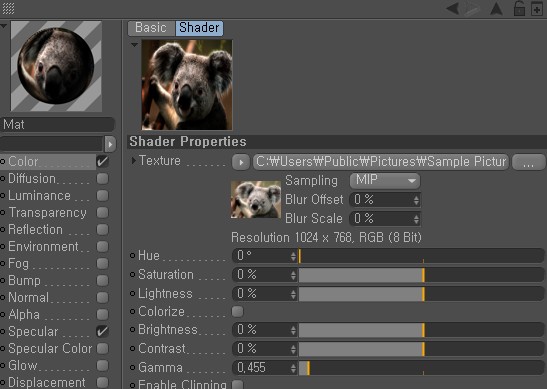Select the Shader tab
Viewport: 547px width, 389px height.
[x=199, y=28]
